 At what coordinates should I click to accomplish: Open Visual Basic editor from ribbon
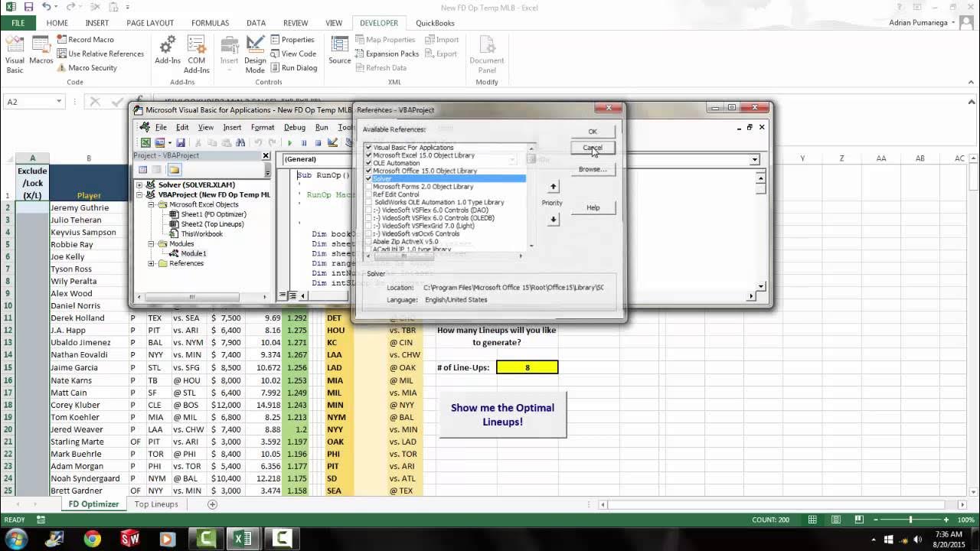15,54
